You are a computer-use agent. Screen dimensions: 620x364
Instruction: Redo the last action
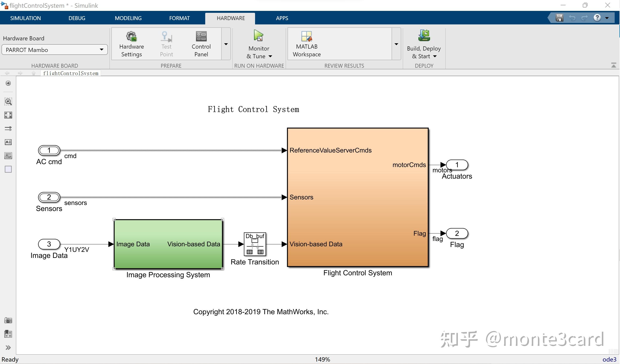pos(584,18)
